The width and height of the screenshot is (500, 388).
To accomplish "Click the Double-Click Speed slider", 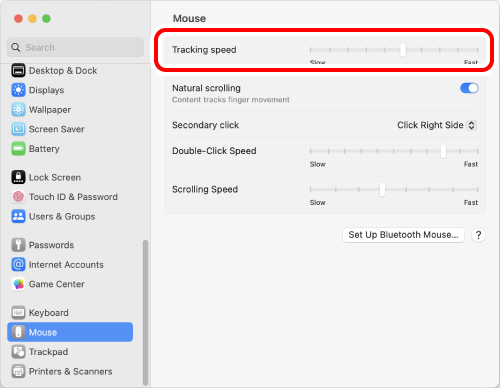I will click(x=394, y=151).
